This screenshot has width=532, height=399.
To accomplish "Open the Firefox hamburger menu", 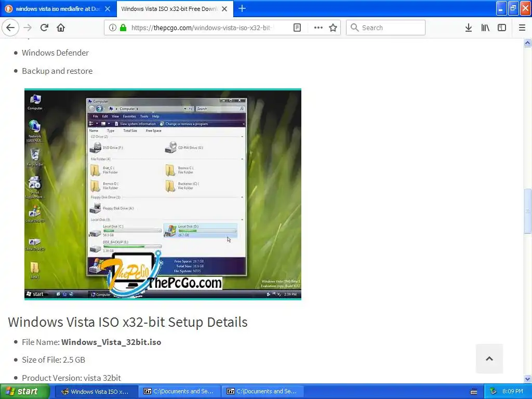I will click(x=522, y=28).
